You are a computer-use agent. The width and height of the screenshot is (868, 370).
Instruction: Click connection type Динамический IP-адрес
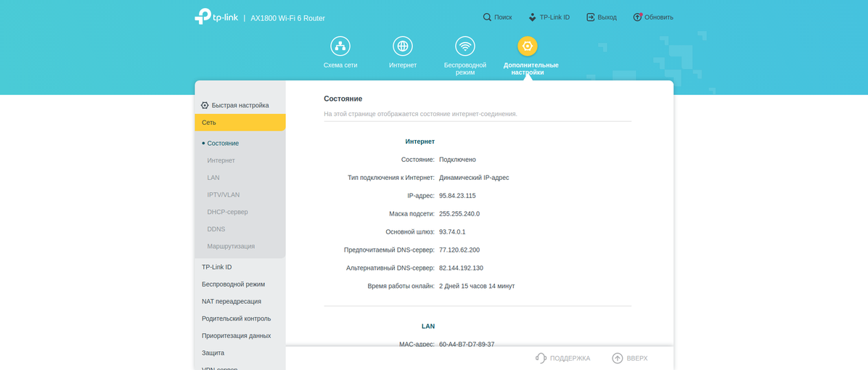[x=474, y=178]
